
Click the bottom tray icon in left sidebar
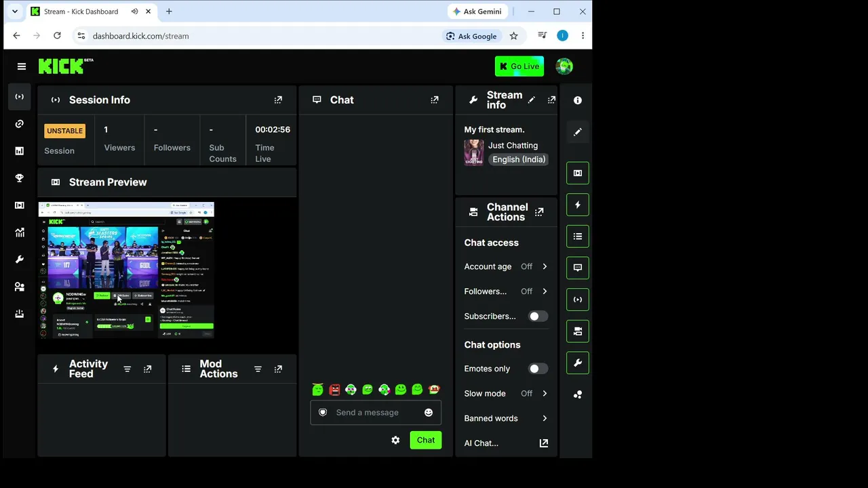(19, 314)
